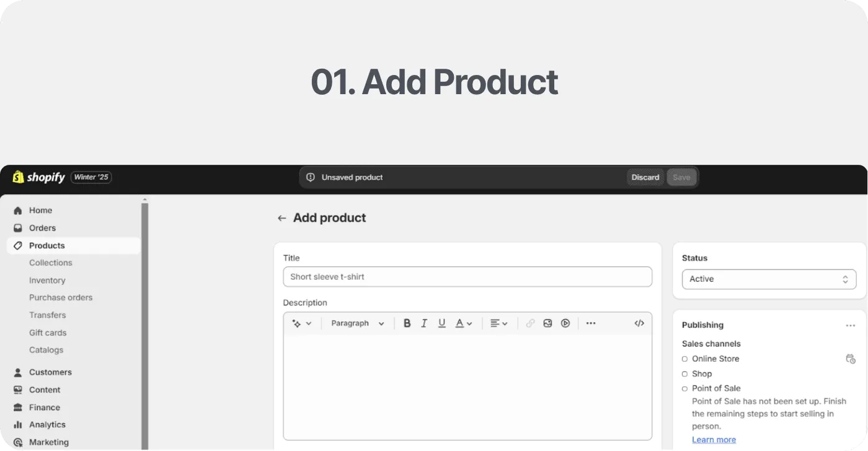The height and width of the screenshot is (451, 868).
Task: Open the text alignment dropdown
Action: [x=498, y=323]
